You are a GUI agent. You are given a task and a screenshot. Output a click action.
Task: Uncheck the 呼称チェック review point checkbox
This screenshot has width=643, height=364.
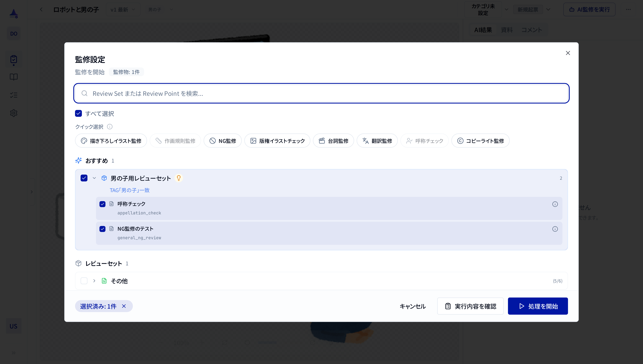point(102,204)
